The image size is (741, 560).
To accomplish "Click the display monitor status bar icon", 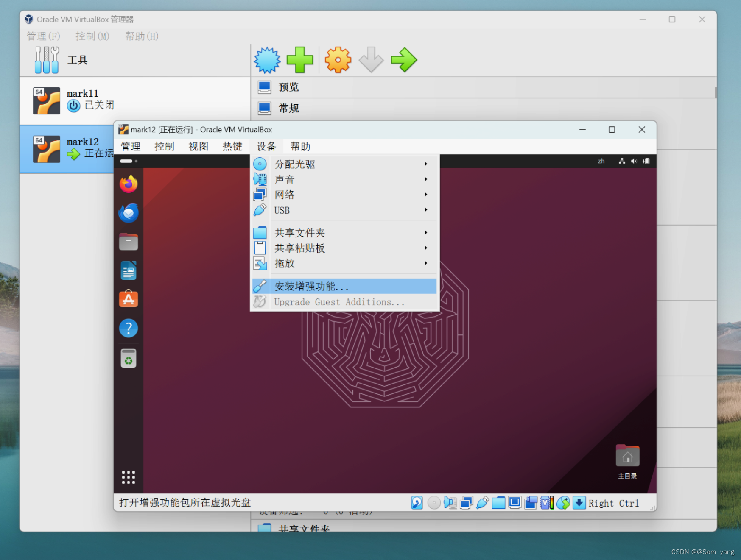I will click(x=515, y=503).
